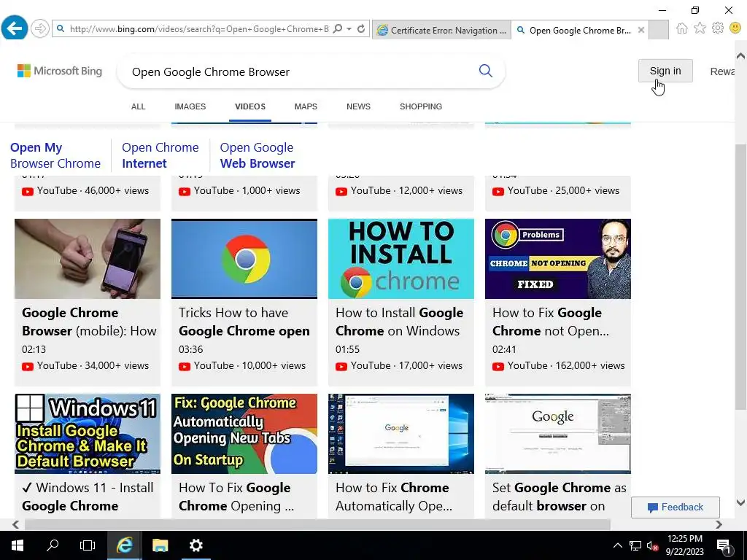This screenshot has width=747, height=560.
Task: Click the browser Back arrow button
Action: 15,28
